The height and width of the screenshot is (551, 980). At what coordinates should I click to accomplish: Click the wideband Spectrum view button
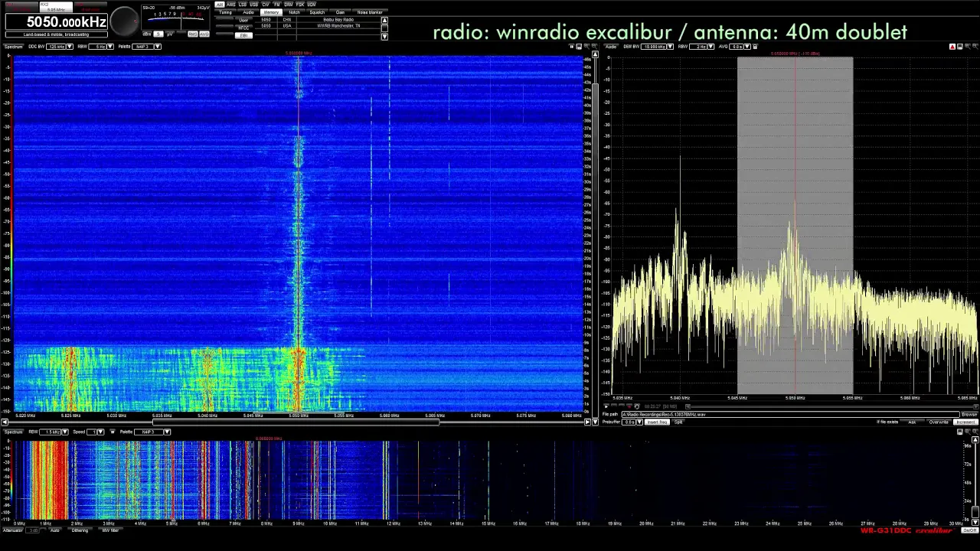coord(14,432)
